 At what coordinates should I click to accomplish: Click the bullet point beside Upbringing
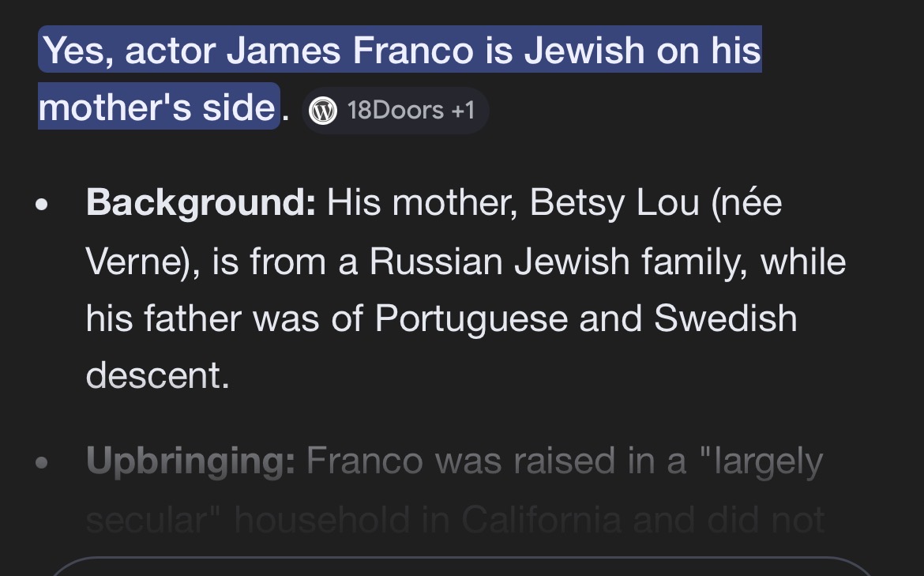click(x=43, y=462)
